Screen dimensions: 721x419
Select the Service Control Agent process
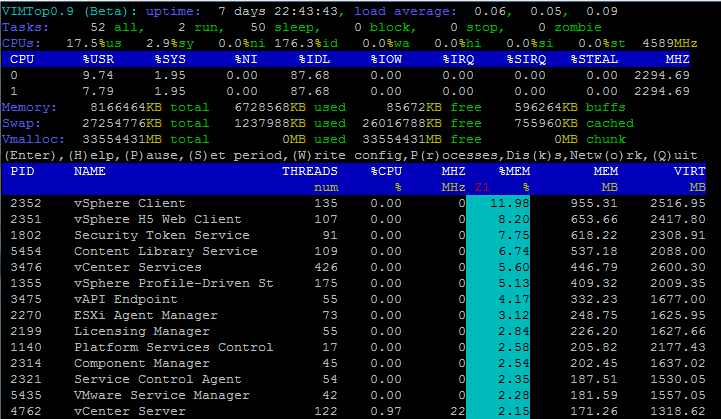158,379
